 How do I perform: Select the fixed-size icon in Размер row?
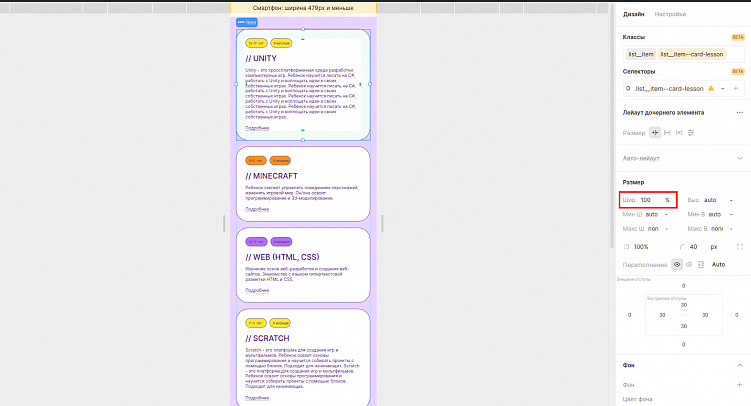tap(679, 133)
